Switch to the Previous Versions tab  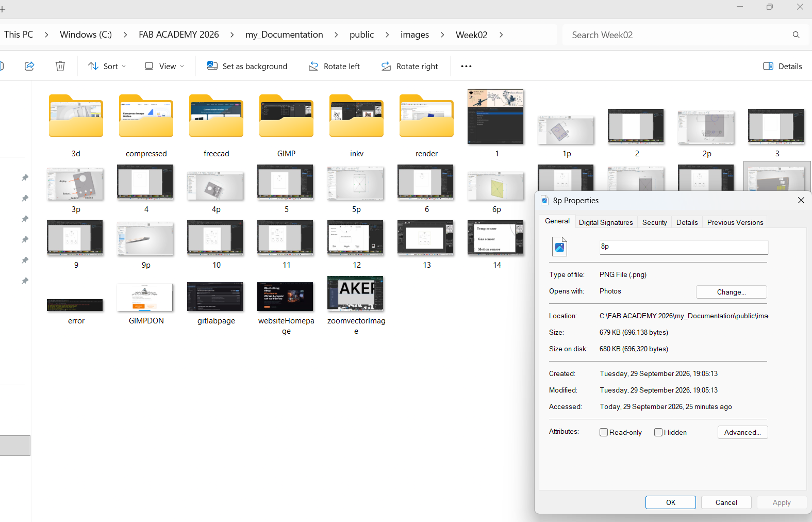tap(735, 222)
